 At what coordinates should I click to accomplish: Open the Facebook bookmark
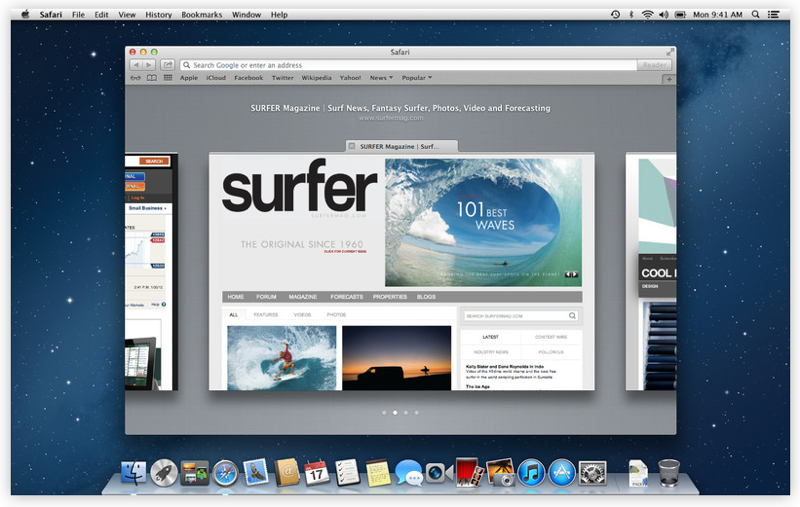pos(248,78)
